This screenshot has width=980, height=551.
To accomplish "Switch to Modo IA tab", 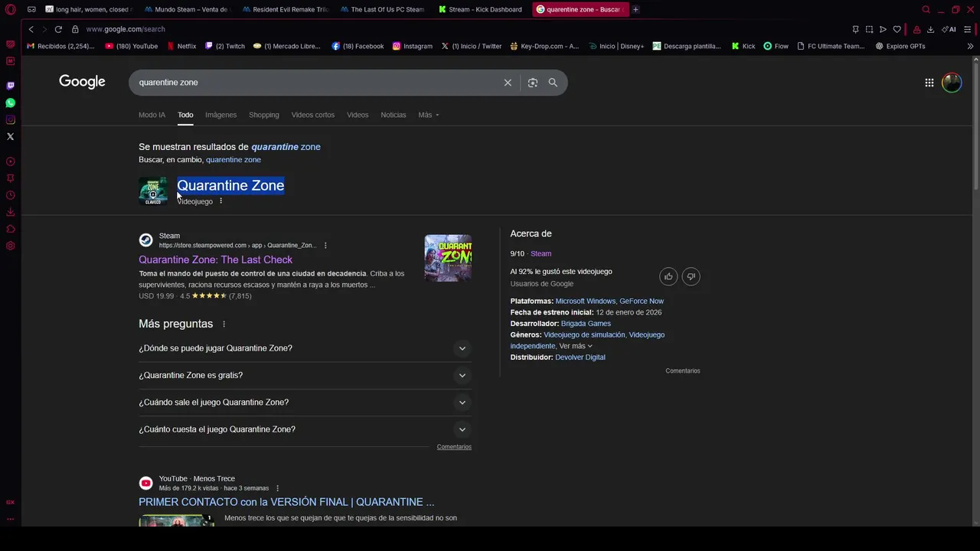I will [x=152, y=115].
